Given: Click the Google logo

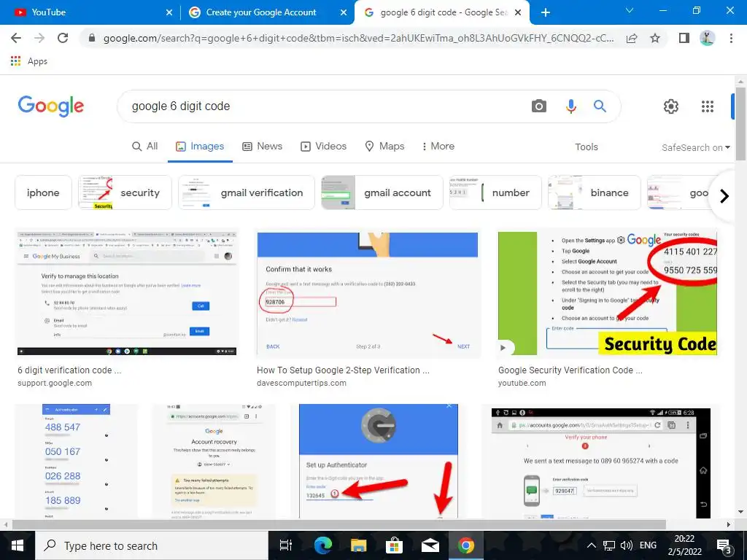Looking at the screenshot, I should (x=51, y=106).
